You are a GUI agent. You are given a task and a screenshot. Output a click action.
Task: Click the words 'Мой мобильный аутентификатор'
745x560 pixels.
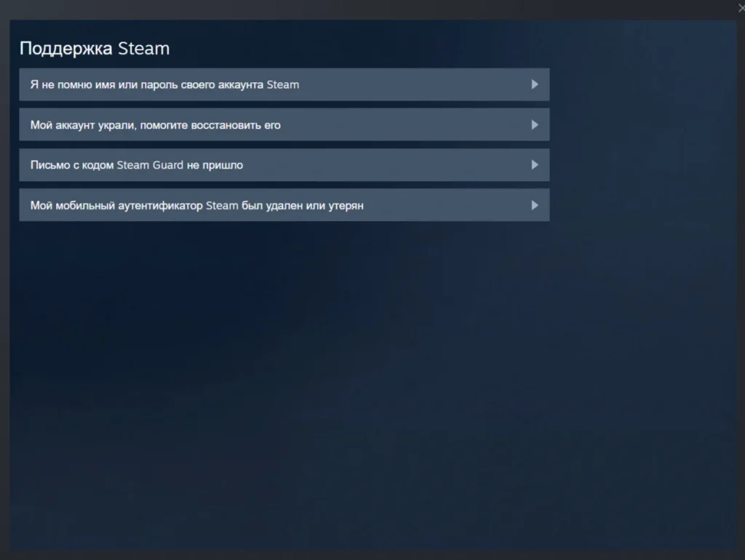click(x=116, y=205)
